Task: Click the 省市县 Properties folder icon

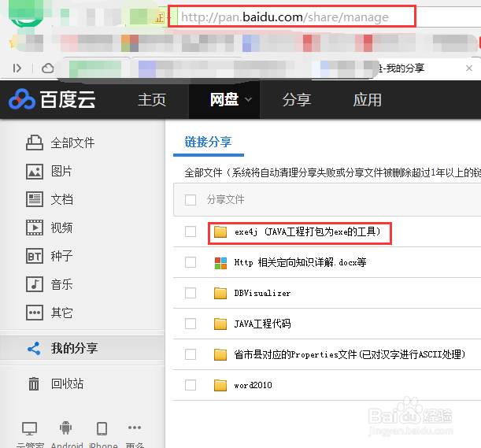Action: point(220,354)
